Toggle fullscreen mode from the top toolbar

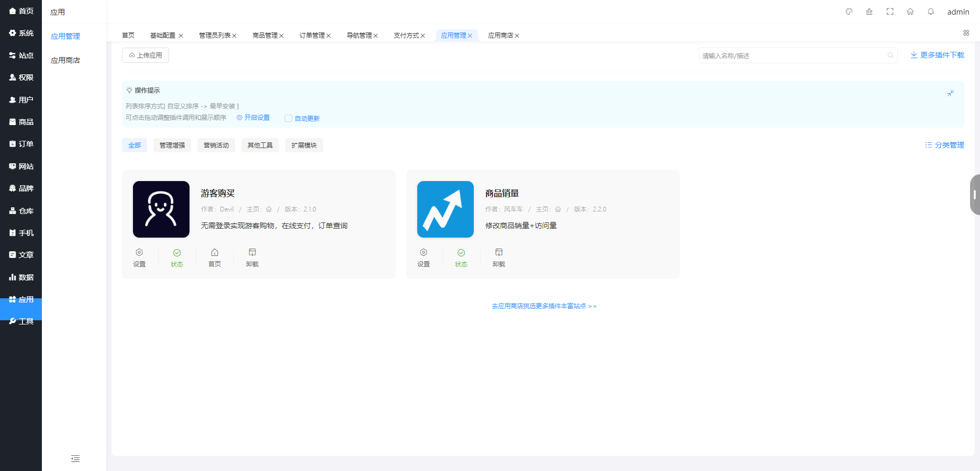890,12
